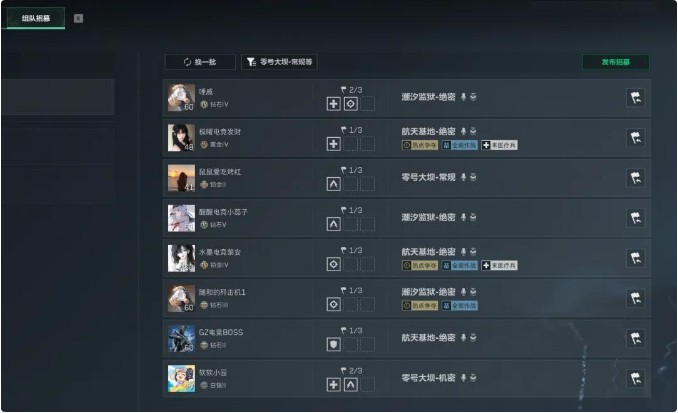Click the small icon beside the 组队招募 tab
Image resolution: width=678 pixels, height=413 pixels.
(x=78, y=18)
